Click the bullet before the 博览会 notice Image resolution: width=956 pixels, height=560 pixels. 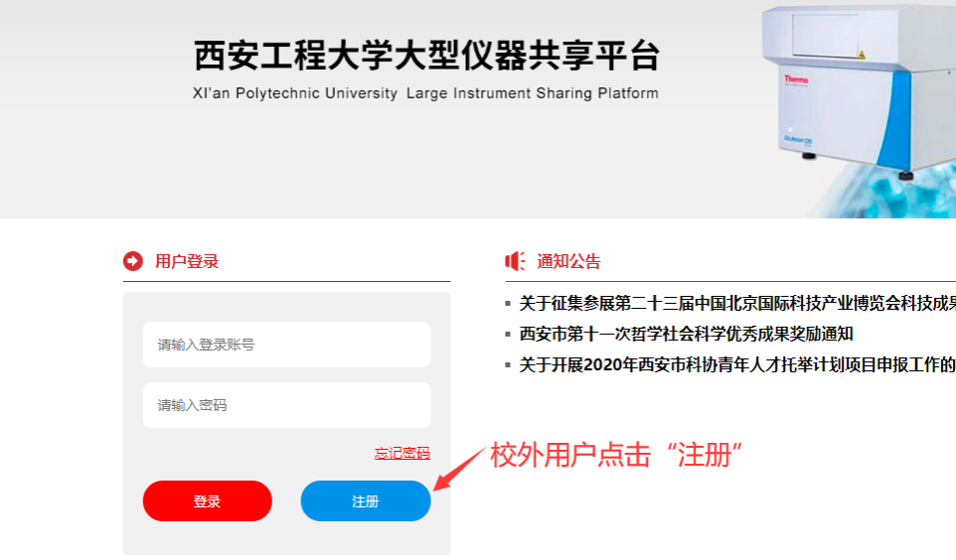508,305
